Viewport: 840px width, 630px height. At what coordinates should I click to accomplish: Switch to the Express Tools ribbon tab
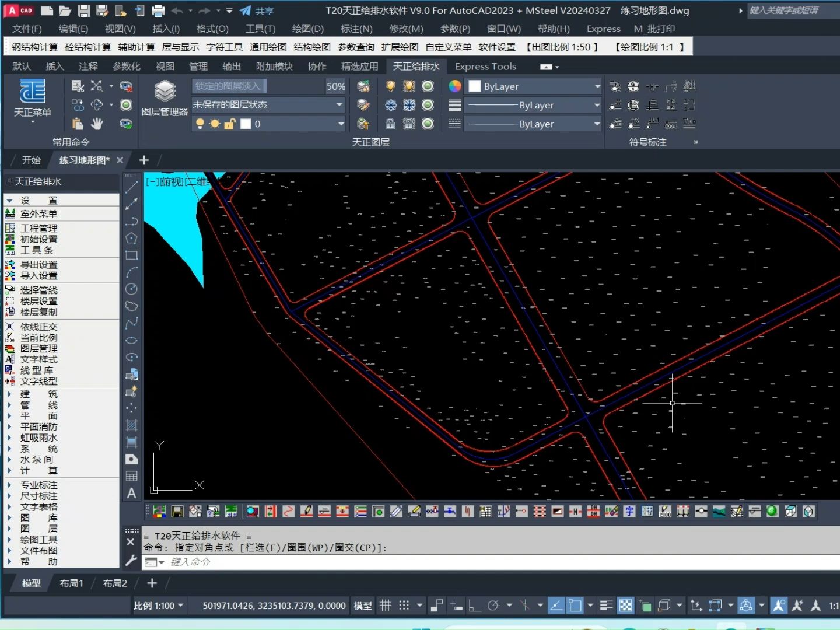[x=485, y=66]
